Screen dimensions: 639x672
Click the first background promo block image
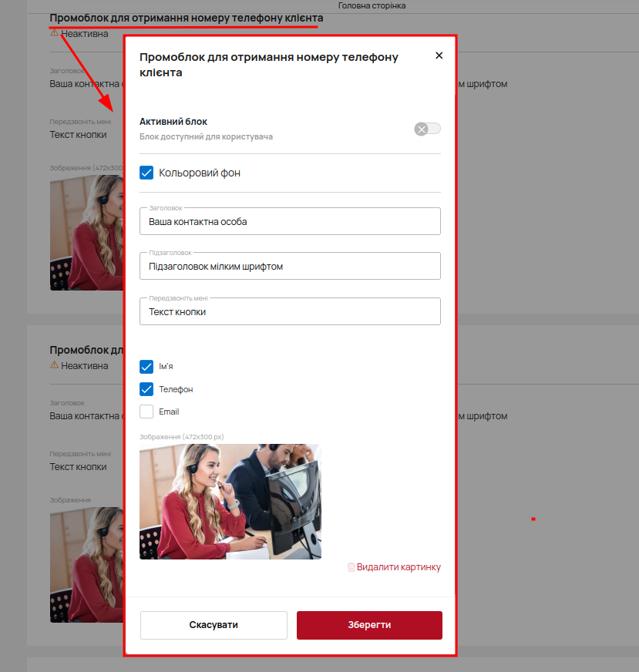coord(86,233)
